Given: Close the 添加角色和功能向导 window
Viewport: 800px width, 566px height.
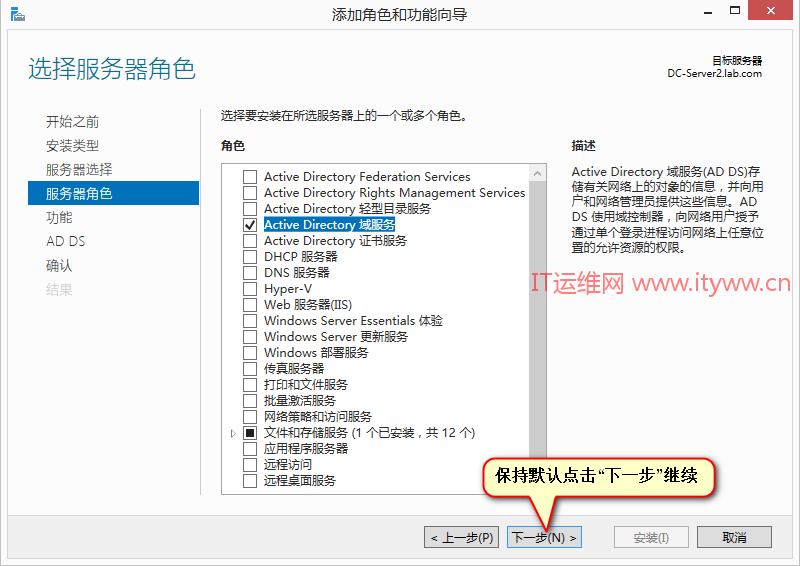Looking at the screenshot, I should [770, 10].
